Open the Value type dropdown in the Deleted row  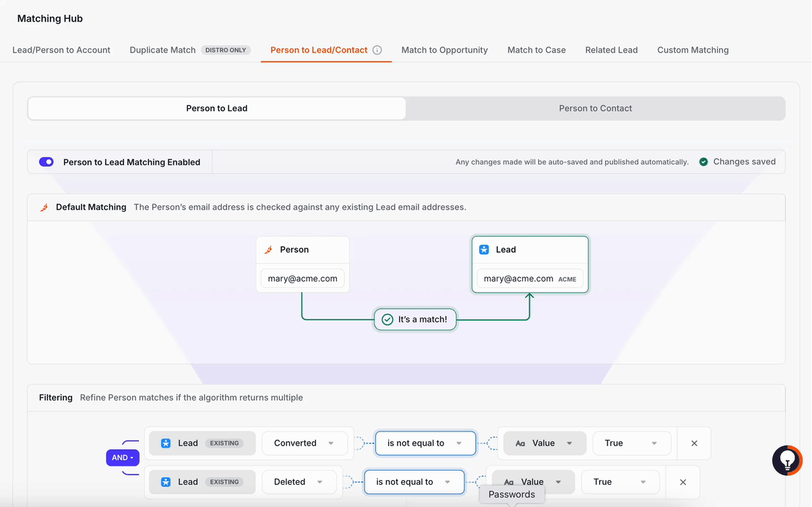[532, 482]
